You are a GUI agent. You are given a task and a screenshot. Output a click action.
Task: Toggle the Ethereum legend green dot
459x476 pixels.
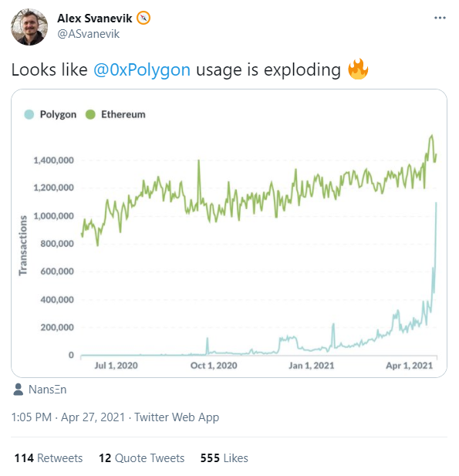tap(90, 114)
